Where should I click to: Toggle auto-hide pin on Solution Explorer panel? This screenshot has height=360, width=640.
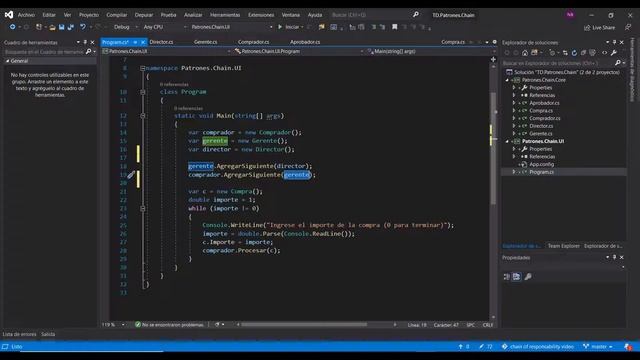click(614, 42)
